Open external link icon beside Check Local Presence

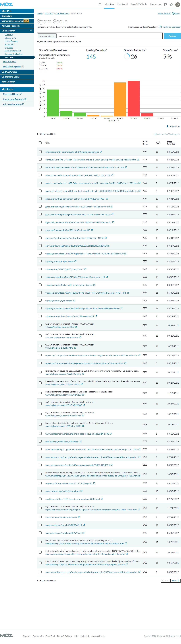coord(25,99)
